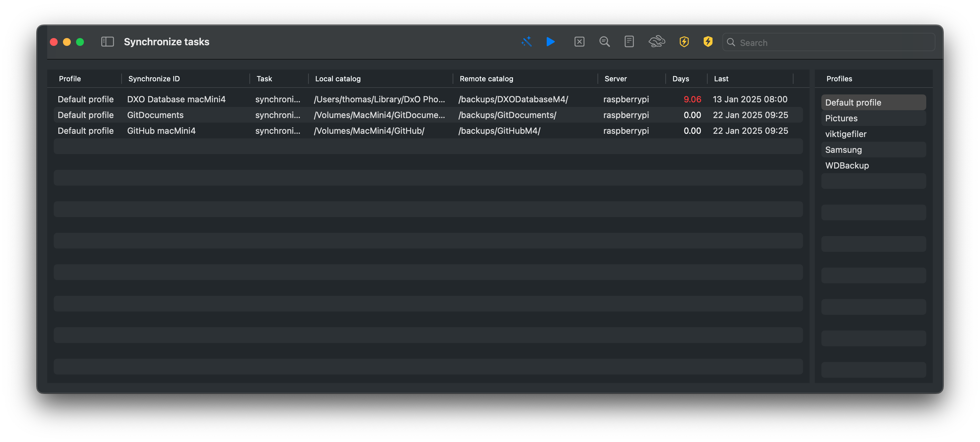Close the window with the red button

pos(54,42)
